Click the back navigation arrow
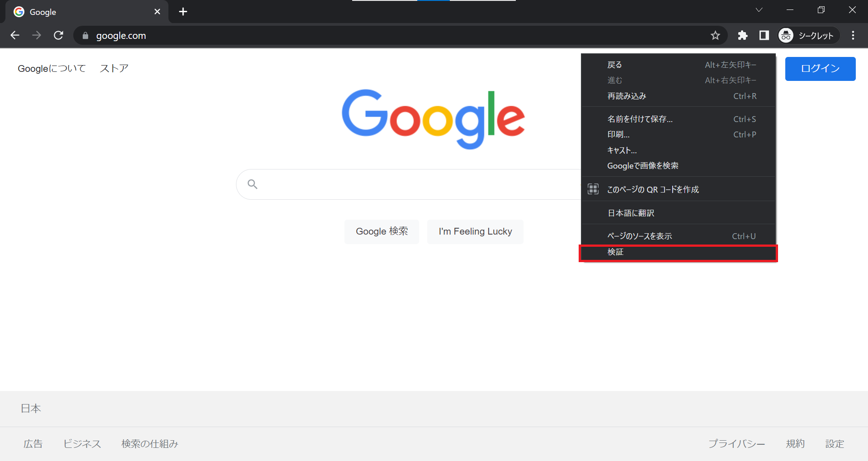Viewport: 868px width, 461px height. [x=15, y=35]
